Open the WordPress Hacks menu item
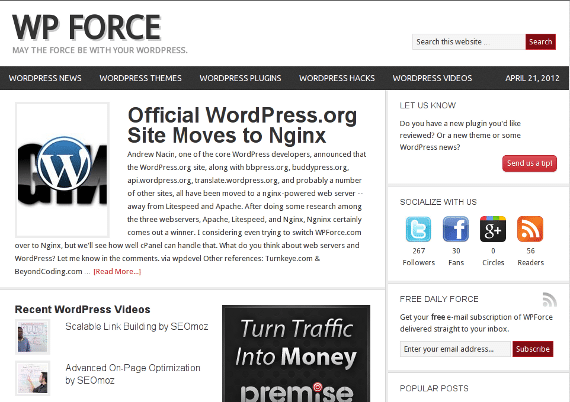 pyautogui.click(x=337, y=78)
